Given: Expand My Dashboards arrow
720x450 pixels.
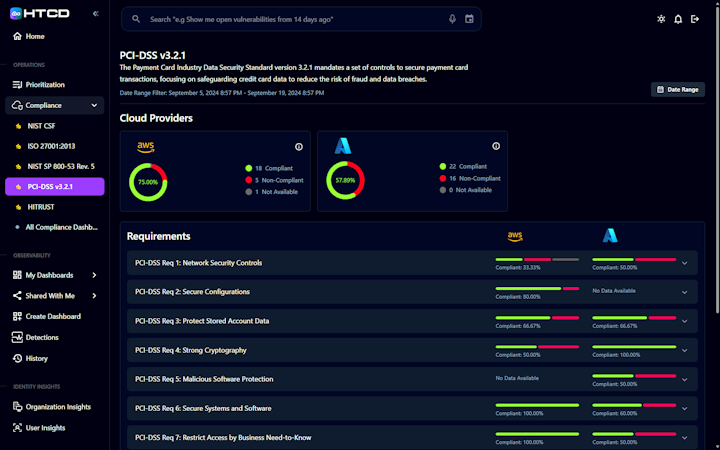Looking at the screenshot, I should [94, 275].
